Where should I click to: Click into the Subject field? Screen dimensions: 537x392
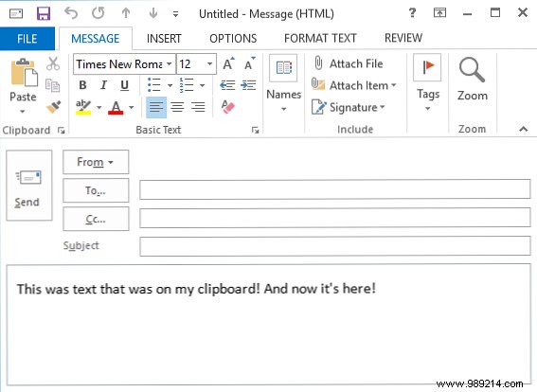coord(335,246)
